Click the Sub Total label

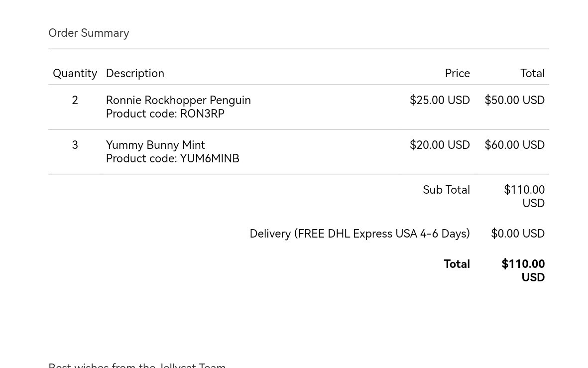[446, 190]
